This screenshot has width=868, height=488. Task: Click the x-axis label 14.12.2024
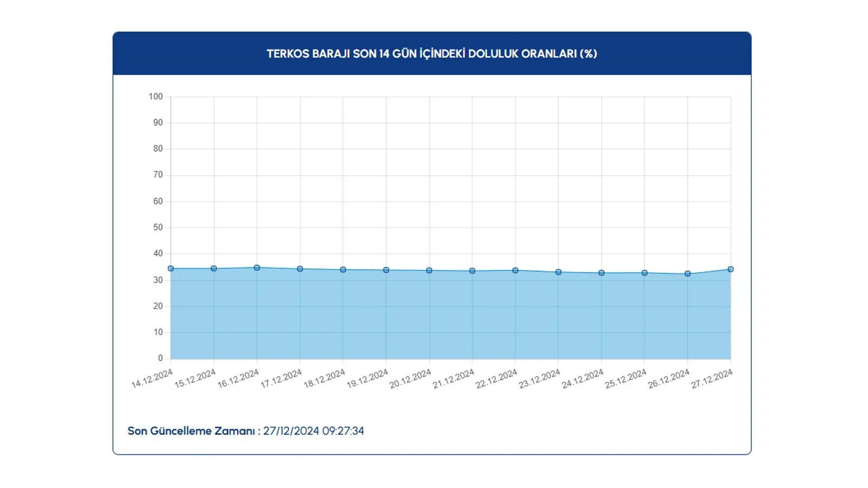coord(152,378)
